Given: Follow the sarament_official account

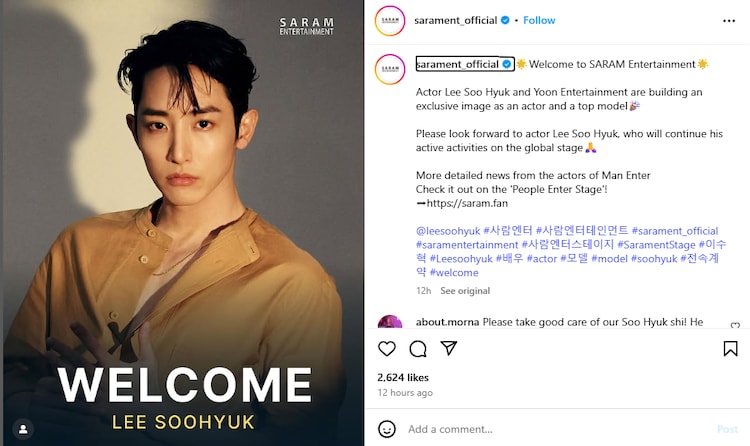Looking at the screenshot, I should 539,20.
